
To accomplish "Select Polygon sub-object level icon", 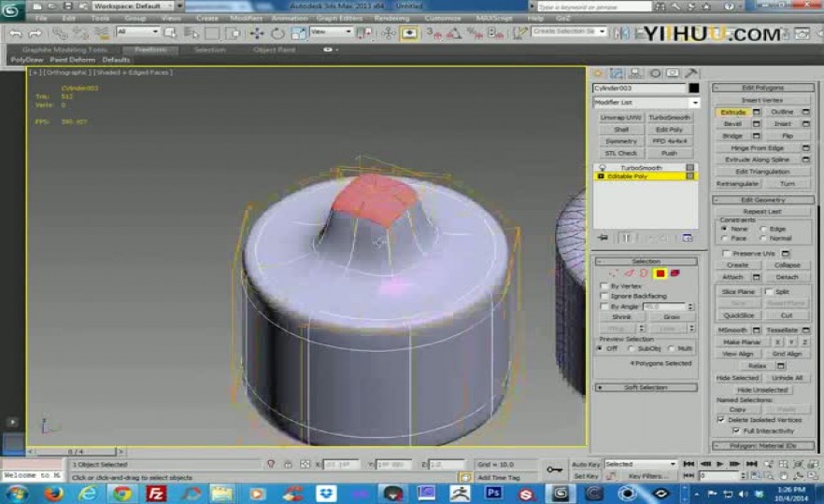I will tap(660, 273).
